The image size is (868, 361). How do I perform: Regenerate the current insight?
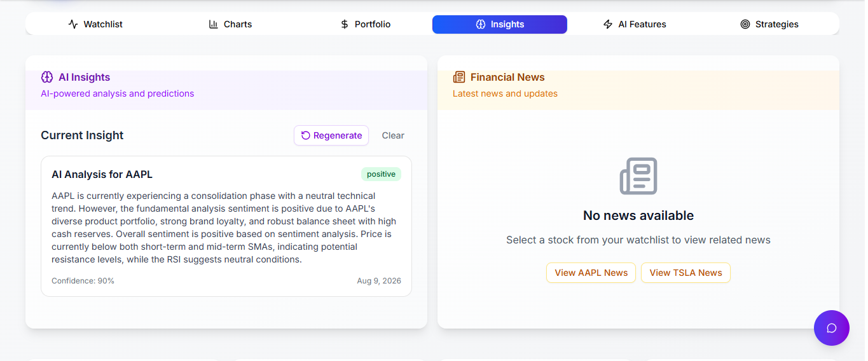[x=331, y=135]
